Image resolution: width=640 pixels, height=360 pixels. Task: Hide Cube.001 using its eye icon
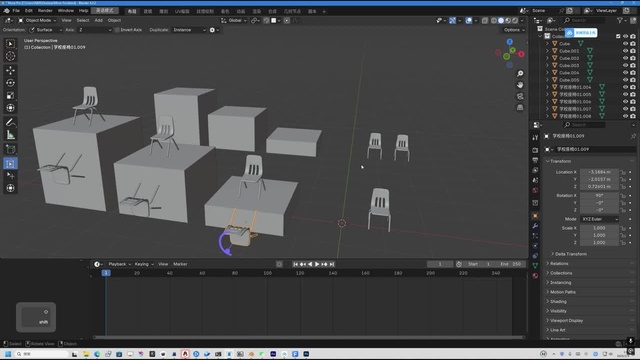pyautogui.click(x=625, y=51)
